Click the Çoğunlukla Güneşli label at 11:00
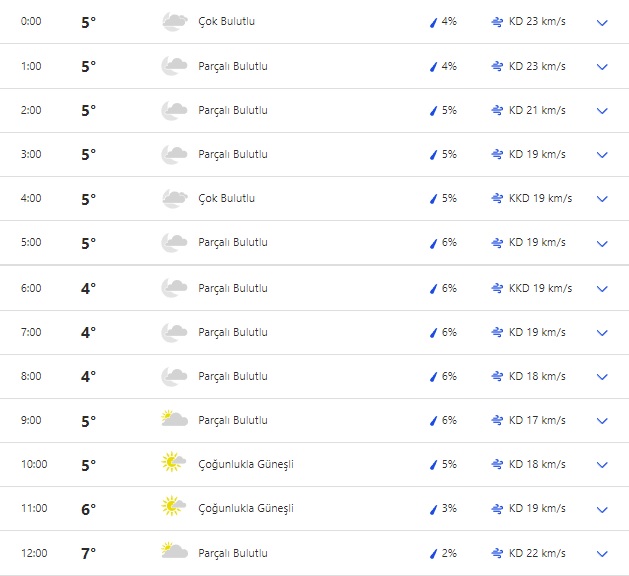This screenshot has height=576, width=629. click(x=245, y=508)
